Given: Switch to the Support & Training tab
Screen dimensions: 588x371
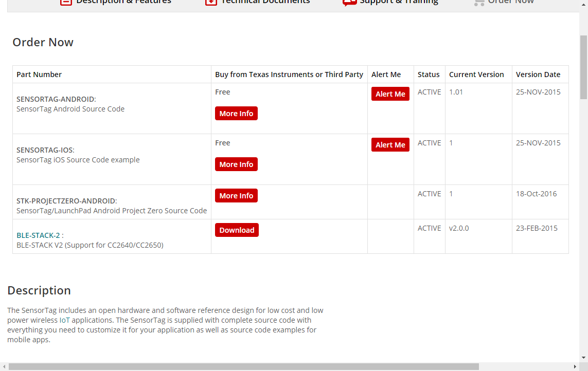Looking at the screenshot, I should pos(399,2).
